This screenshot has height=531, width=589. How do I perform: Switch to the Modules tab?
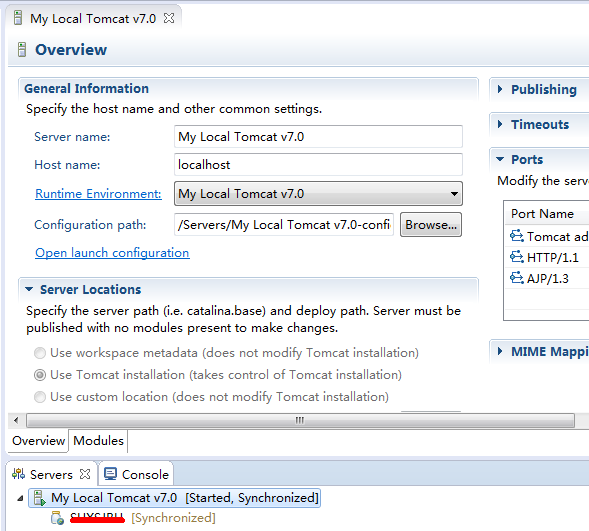pyautogui.click(x=98, y=440)
